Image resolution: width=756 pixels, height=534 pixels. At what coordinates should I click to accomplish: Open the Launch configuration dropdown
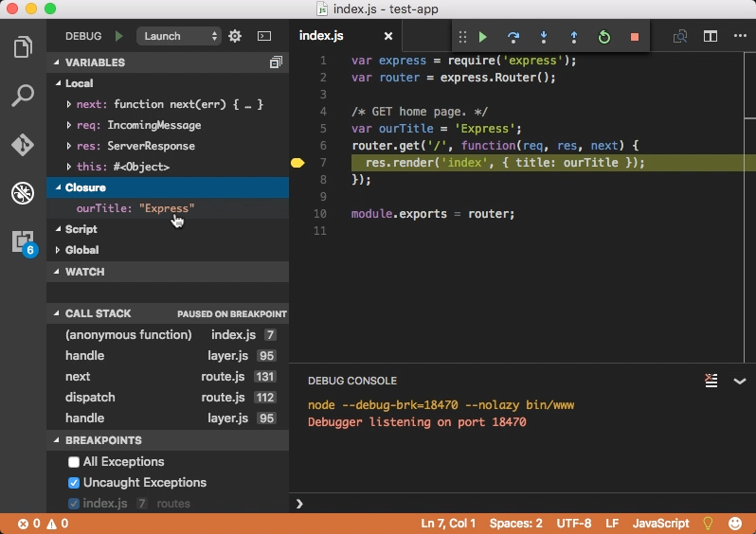pos(179,36)
